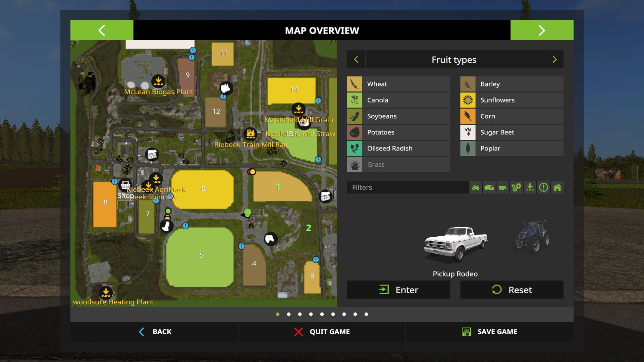Toggle the combine harvester filter
The image size is (644, 362).
[x=489, y=187]
